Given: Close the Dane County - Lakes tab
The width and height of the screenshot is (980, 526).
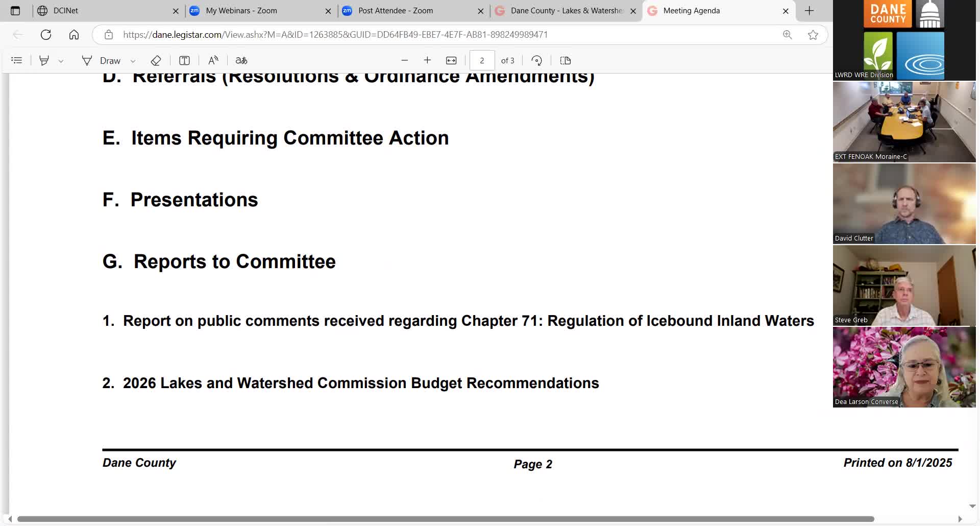Looking at the screenshot, I should [633, 11].
